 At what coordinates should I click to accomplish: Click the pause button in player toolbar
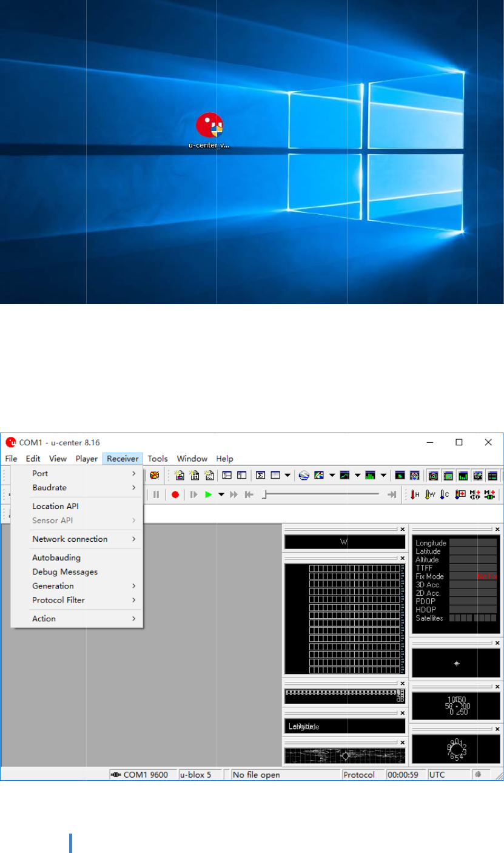[156, 494]
